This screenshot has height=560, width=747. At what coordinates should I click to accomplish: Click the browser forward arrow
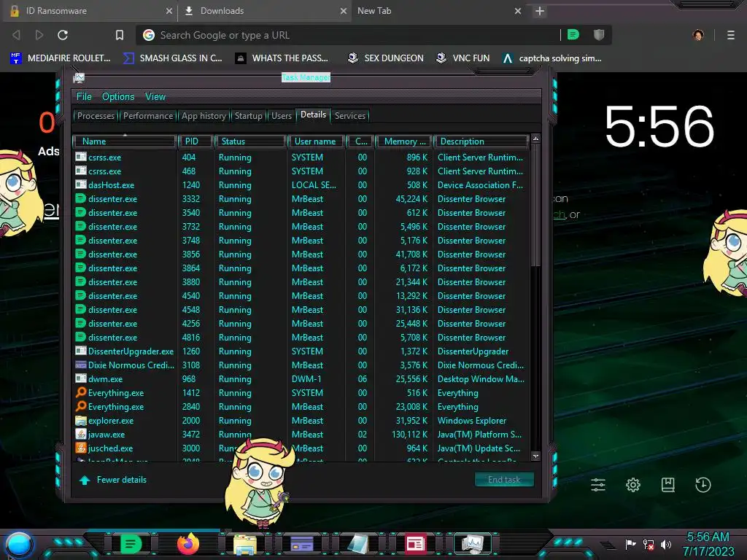[39, 35]
